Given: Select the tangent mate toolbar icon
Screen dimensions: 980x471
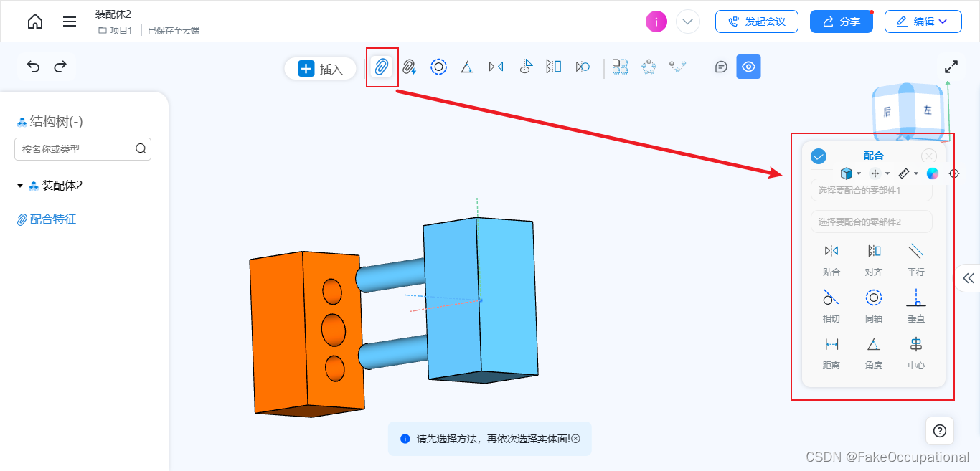Looking at the screenshot, I should coord(526,67).
